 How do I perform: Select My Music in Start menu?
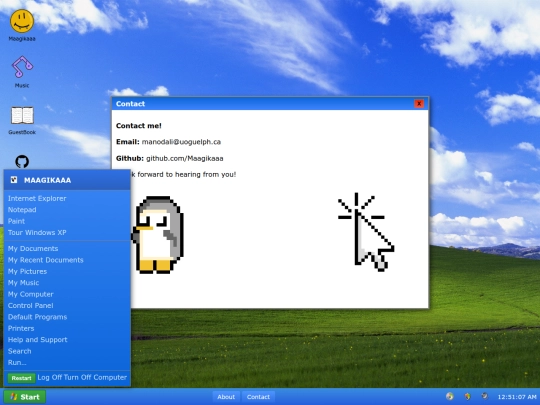click(x=23, y=283)
